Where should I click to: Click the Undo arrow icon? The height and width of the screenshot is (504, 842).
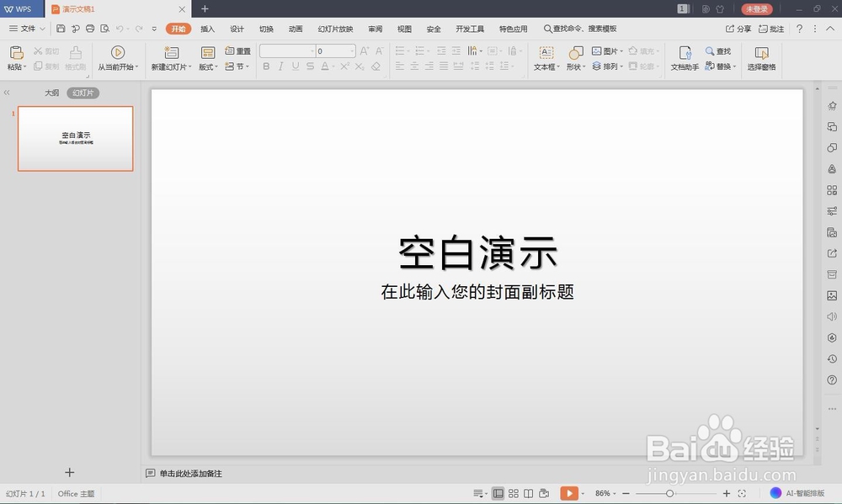tap(120, 29)
